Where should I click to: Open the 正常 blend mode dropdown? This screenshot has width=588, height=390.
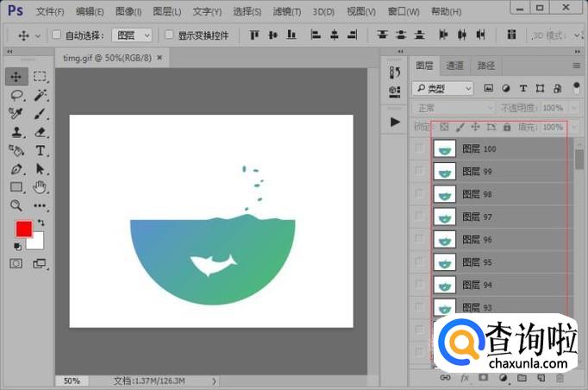point(454,108)
